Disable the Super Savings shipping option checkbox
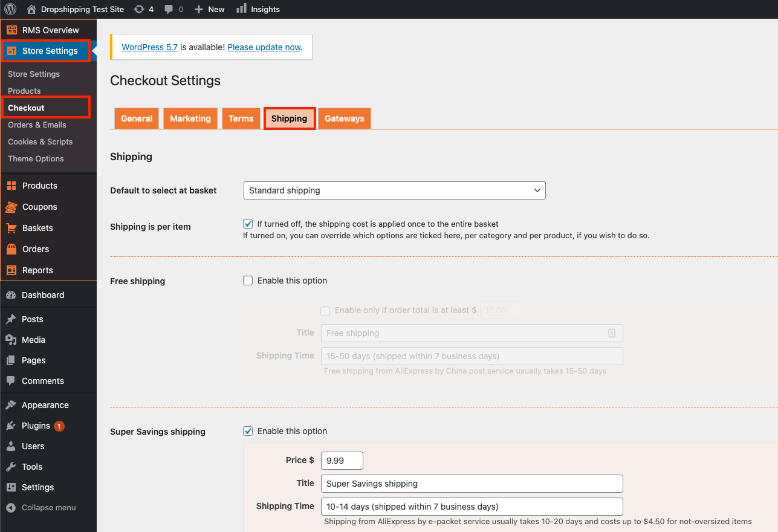The image size is (778, 532). [x=248, y=431]
